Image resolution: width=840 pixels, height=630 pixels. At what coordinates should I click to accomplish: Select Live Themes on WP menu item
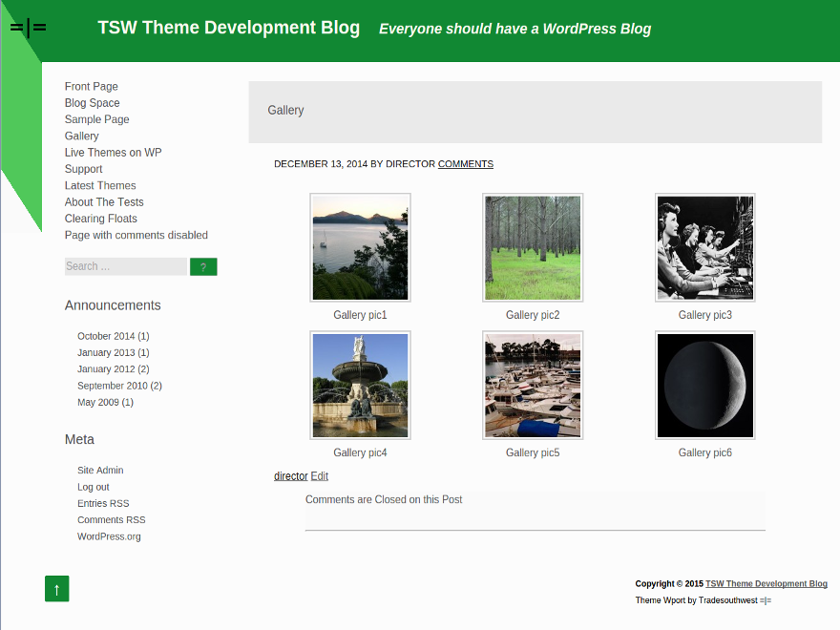tap(113, 153)
